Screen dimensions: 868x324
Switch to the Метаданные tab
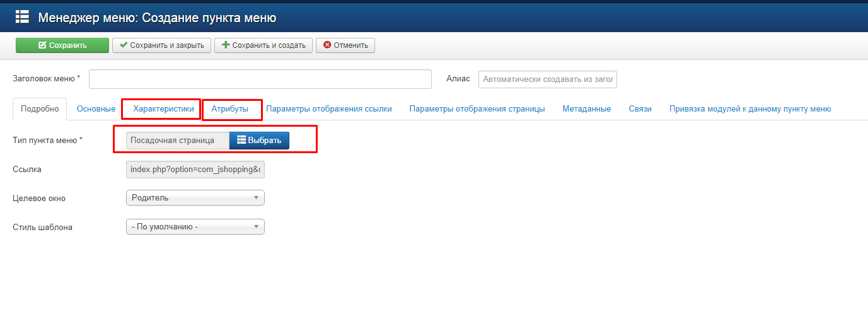click(x=586, y=109)
